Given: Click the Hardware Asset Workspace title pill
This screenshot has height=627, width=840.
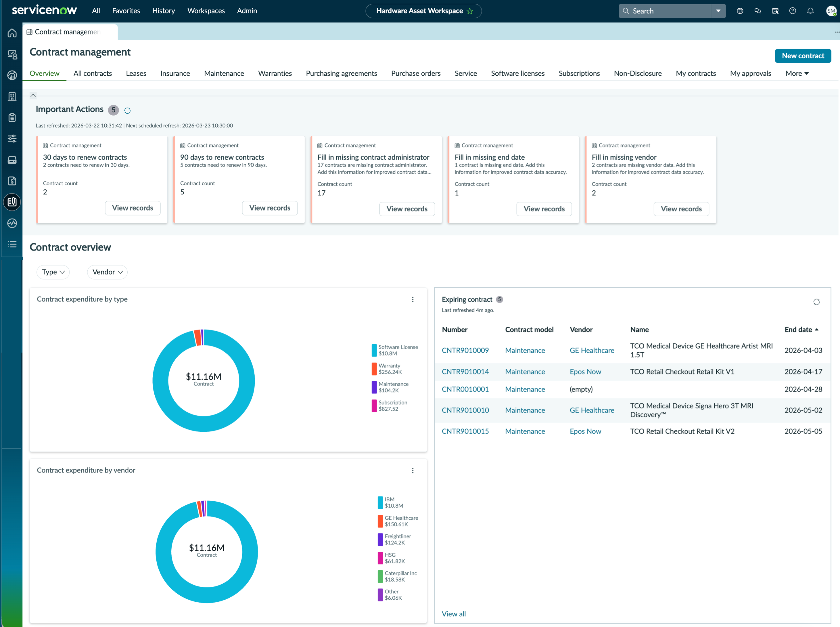Looking at the screenshot, I should coord(423,11).
